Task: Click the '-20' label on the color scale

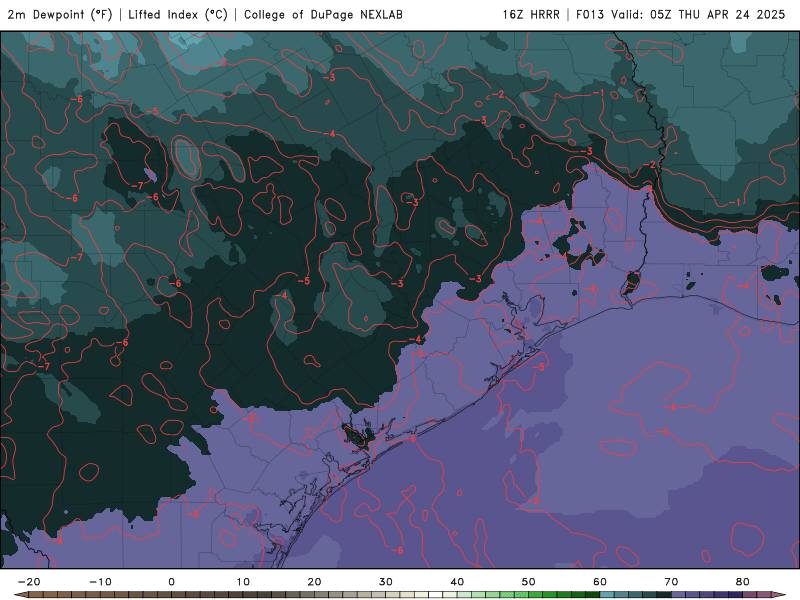Action: pos(29,582)
